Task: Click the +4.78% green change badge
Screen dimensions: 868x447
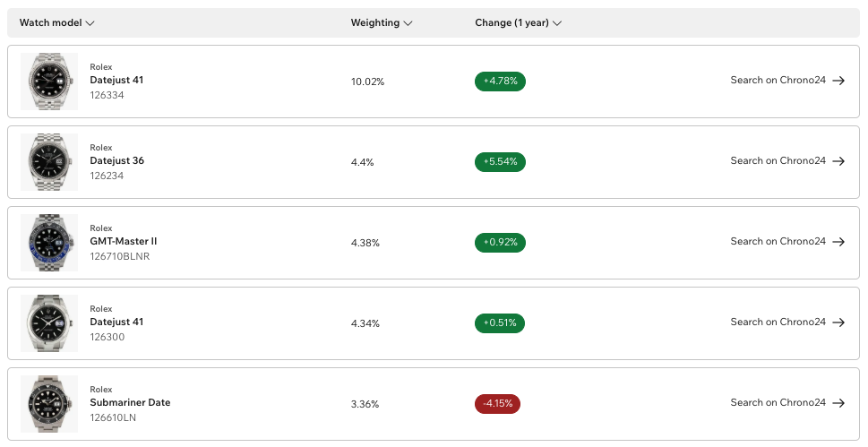Action: (500, 82)
